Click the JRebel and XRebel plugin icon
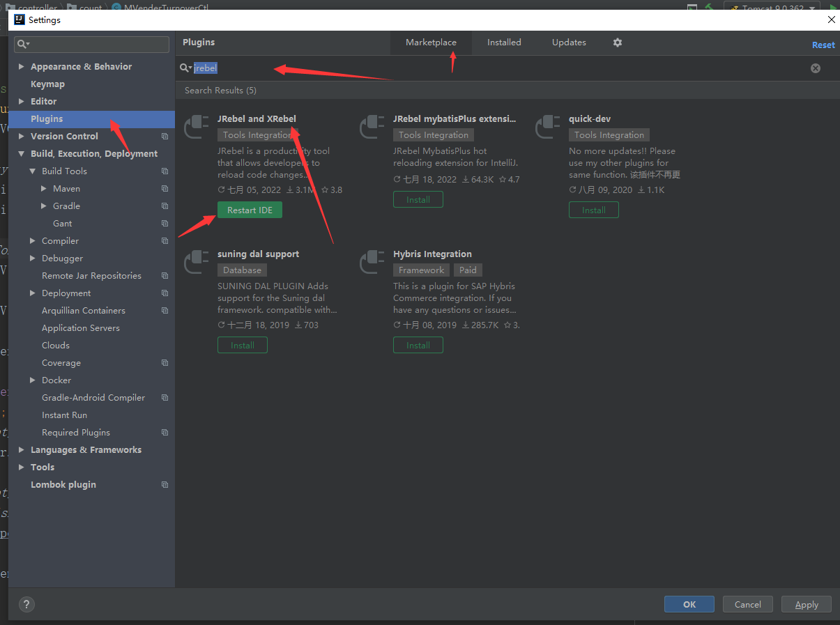840x625 pixels. tap(197, 128)
